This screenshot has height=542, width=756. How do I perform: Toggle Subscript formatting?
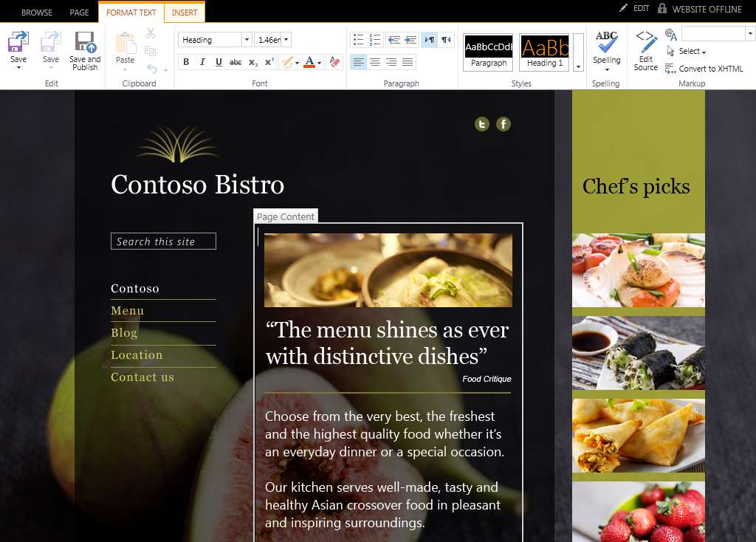click(x=253, y=62)
